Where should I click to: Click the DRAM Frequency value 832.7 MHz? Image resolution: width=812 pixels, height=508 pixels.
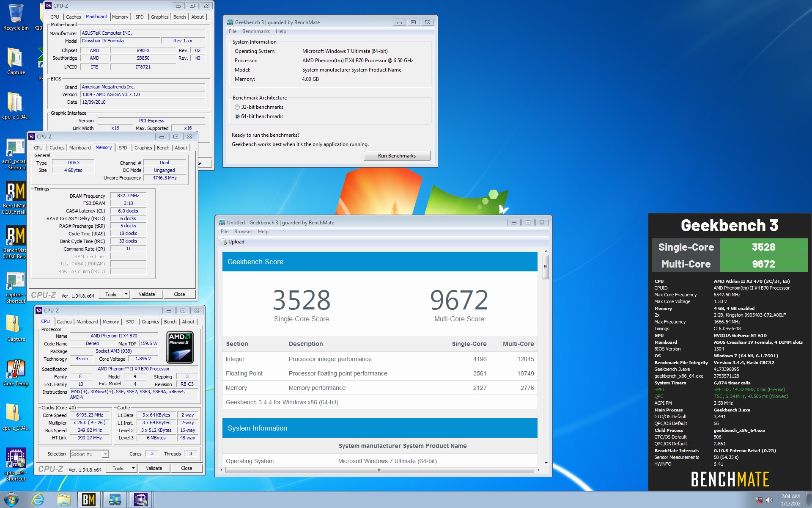point(128,196)
